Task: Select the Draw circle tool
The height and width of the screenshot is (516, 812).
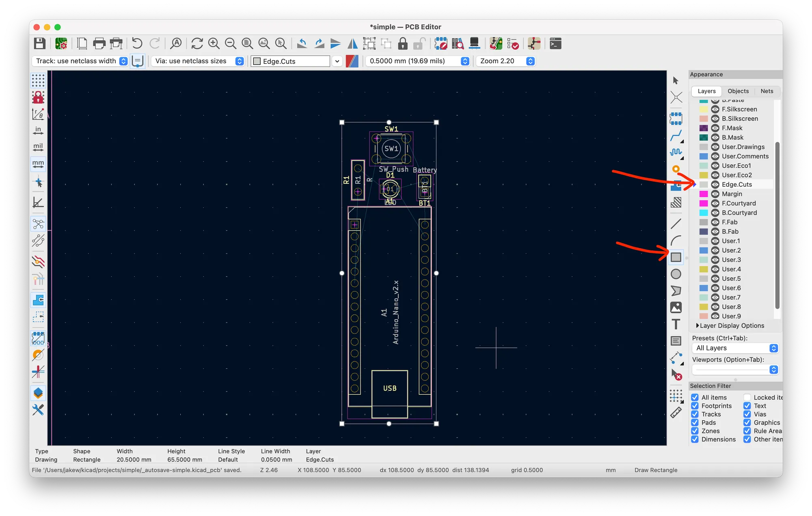Action: click(x=676, y=274)
